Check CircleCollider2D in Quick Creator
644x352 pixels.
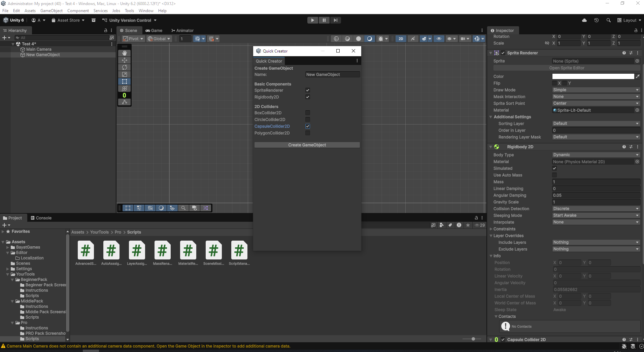(308, 119)
